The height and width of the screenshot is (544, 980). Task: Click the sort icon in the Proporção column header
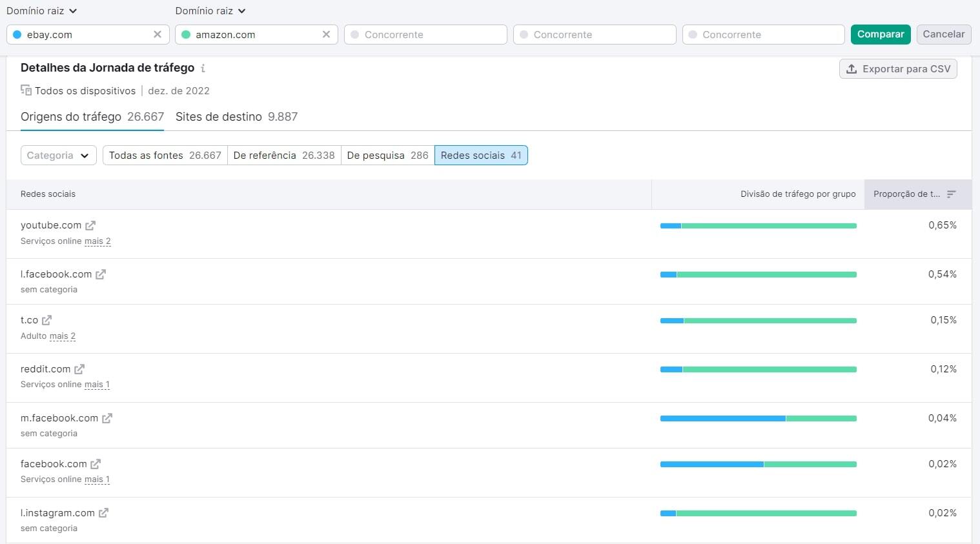[x=952, y=194]
